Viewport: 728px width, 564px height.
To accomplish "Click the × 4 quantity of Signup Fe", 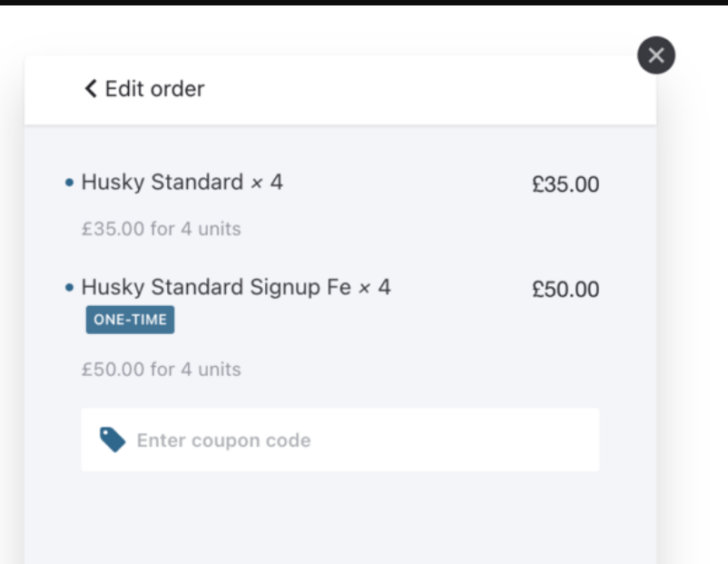I will 375,288.
